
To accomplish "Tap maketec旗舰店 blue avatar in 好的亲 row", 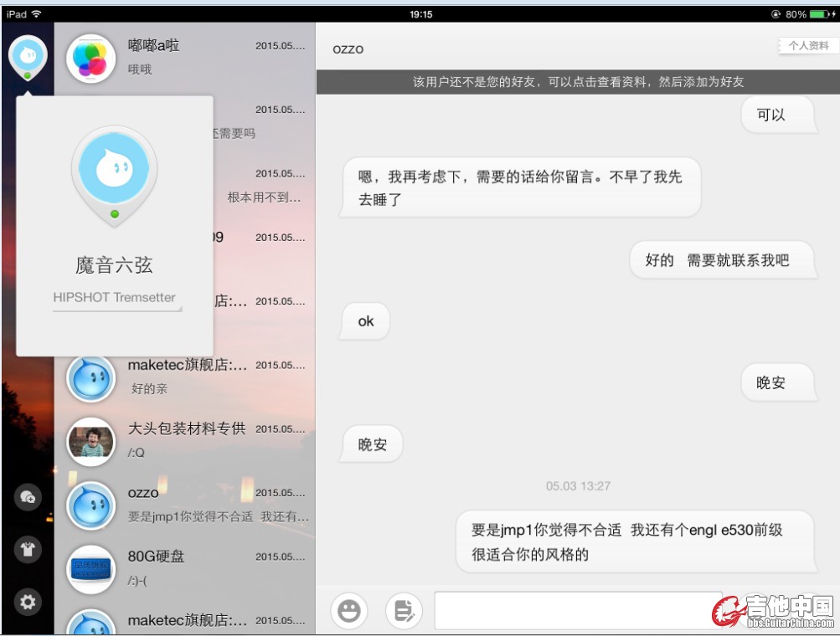I will pos(90,378).
